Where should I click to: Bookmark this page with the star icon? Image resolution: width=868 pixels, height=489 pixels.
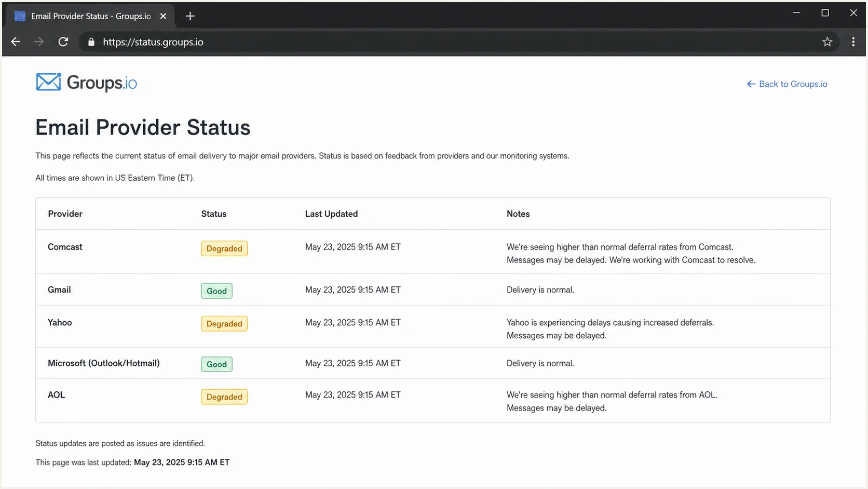click(x=827, y=42)
